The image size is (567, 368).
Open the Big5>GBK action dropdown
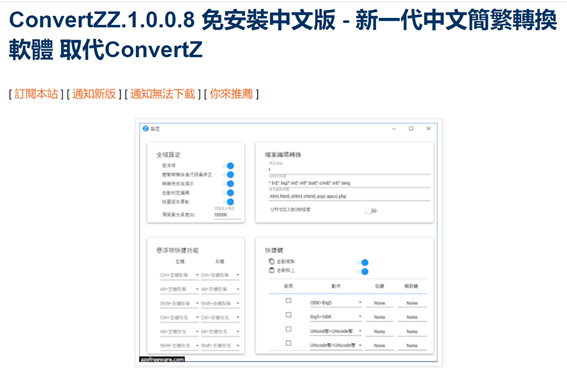point(336,317)
